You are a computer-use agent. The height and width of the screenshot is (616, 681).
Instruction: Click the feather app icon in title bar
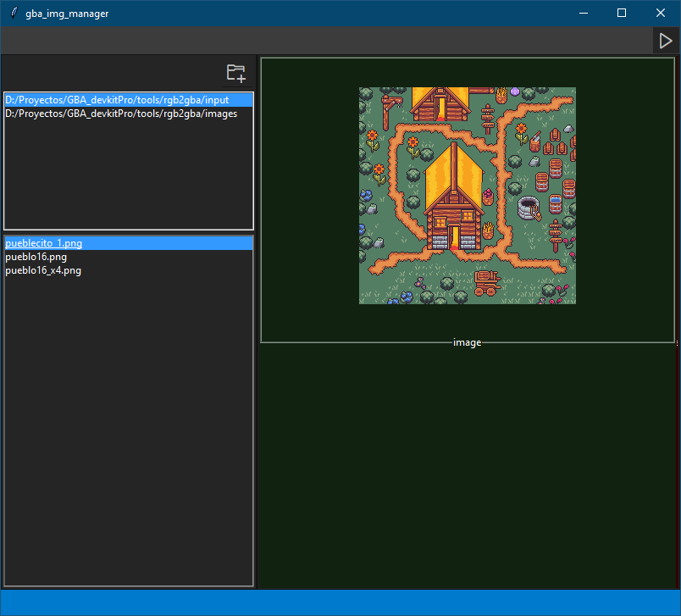[14, 13]
